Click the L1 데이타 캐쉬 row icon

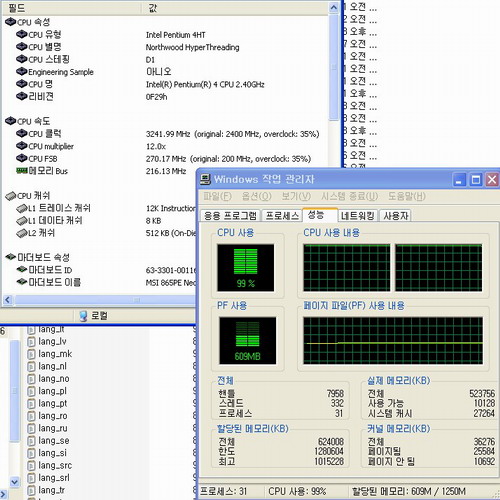point(22,220)
